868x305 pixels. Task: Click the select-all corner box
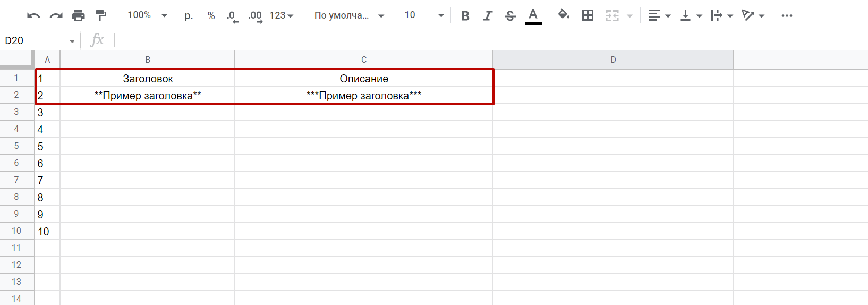click(x=17, y=60)
